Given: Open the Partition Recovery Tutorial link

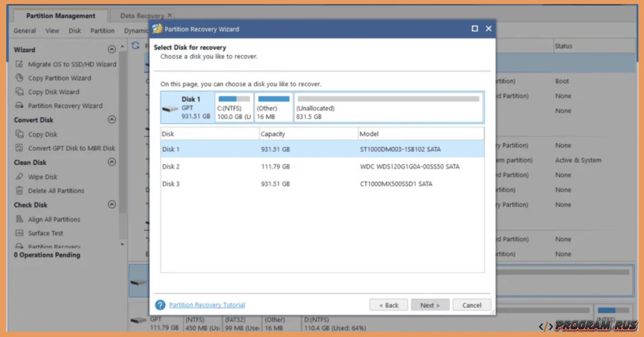Looking at the screenshot, I should pos(207,305).
